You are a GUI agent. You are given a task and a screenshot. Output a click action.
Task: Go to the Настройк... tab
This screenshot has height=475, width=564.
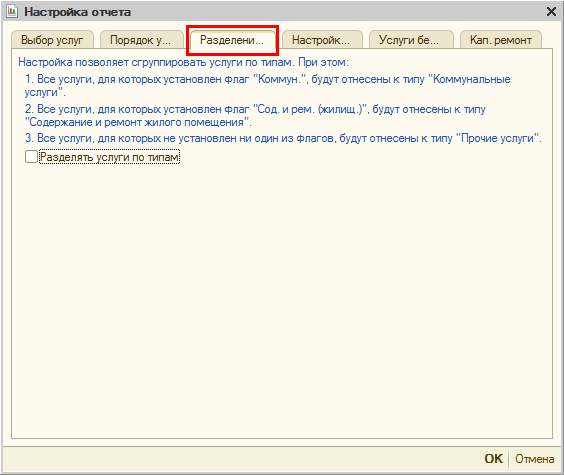321,40
